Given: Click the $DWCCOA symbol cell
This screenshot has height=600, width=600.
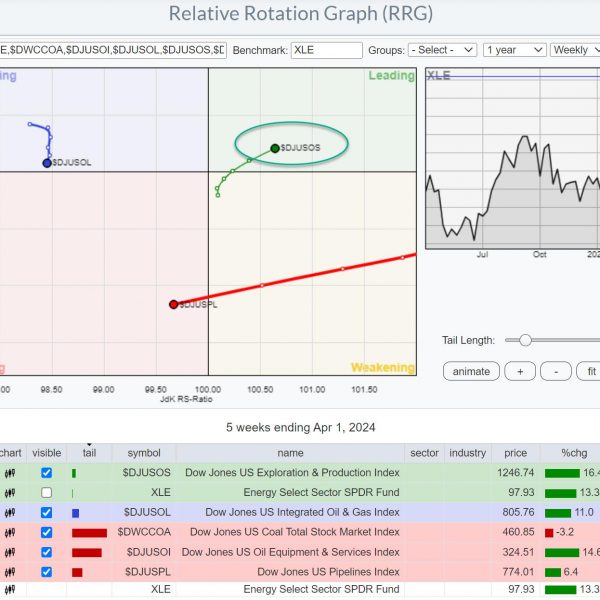Looking at the screenshot, I should [x=144, y=532].
